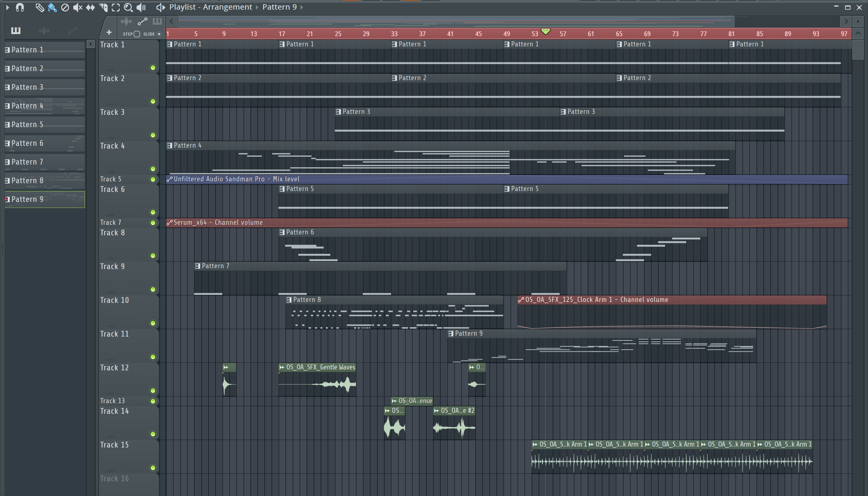This screenshot has height=496, width=868.
Task: Open Pattern 4 clip menu on Track 4
Action: (170, 146)
